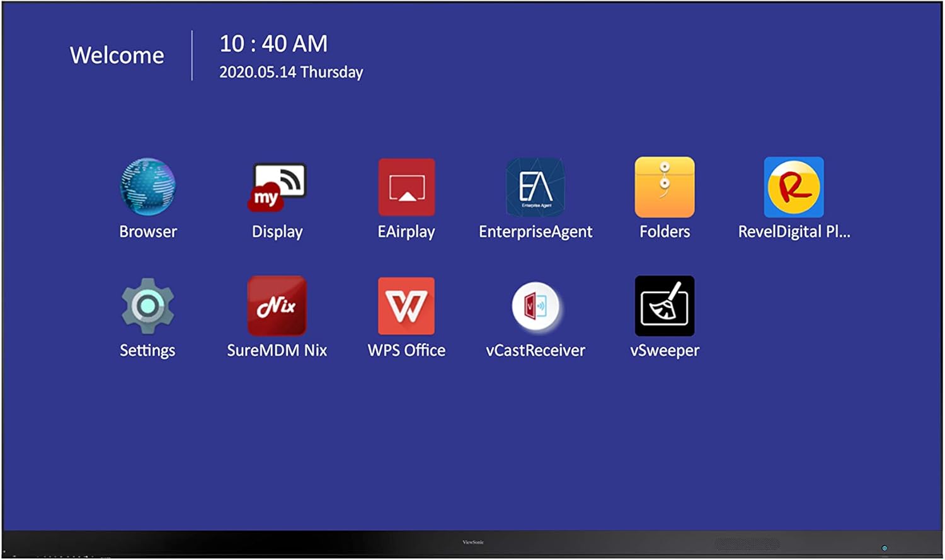This screenshot has width=945, height=560.
Task: Launch the RevelDigital Player app
Action: [794, 187]
